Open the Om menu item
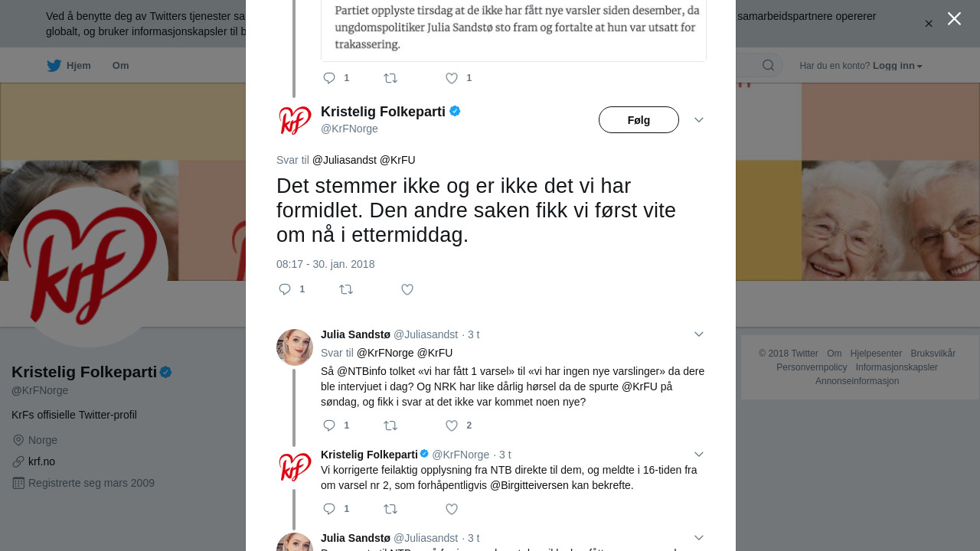The width and height of the screenshot is (980, 551). pyautogui.click(x=120, y=66)
